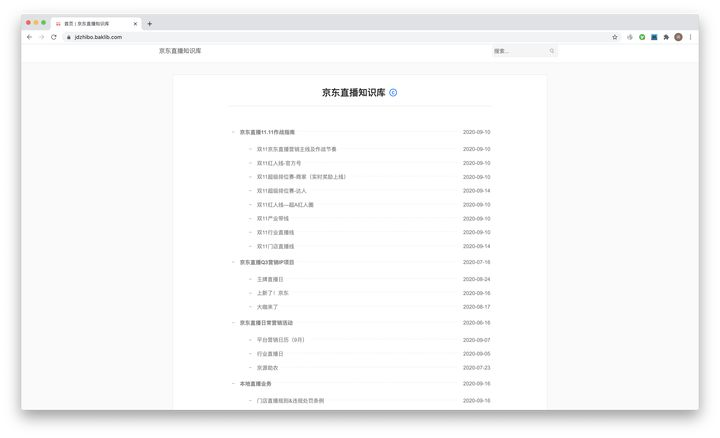Image resolution: width=720 pixels, height=438 pixels.
Task: Open the Extensions puzzle piece menu
Action: (666, 37)
